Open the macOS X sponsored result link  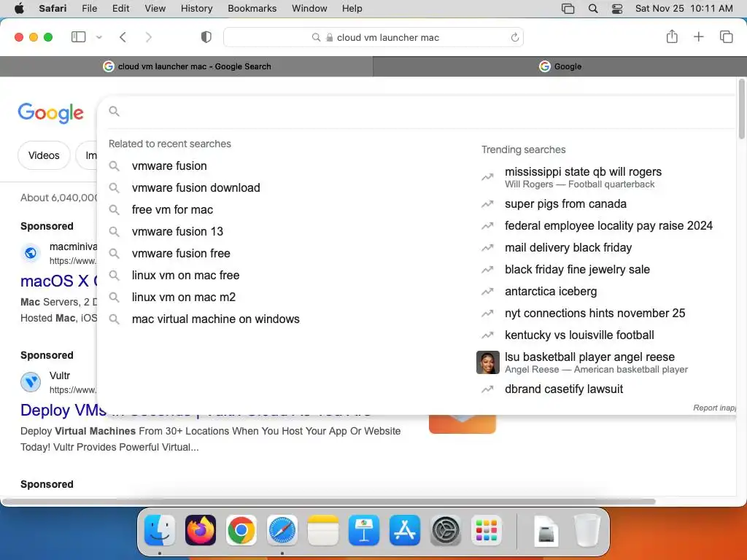click(x=58, y=281)
